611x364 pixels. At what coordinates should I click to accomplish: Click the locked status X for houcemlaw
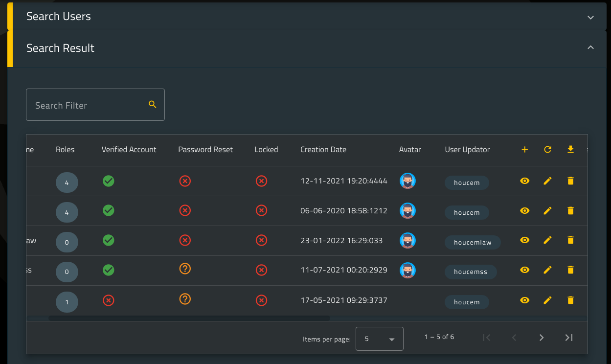(x=262, y=240)
